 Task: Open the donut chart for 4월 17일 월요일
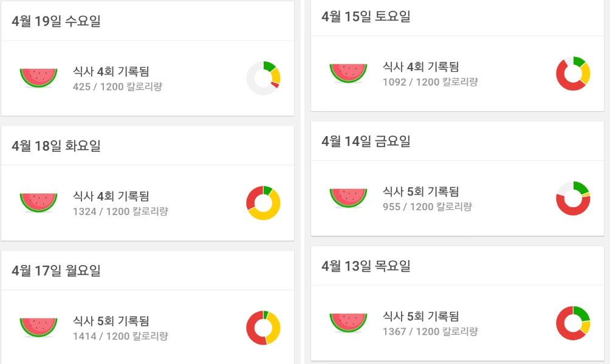pos(263,328)
